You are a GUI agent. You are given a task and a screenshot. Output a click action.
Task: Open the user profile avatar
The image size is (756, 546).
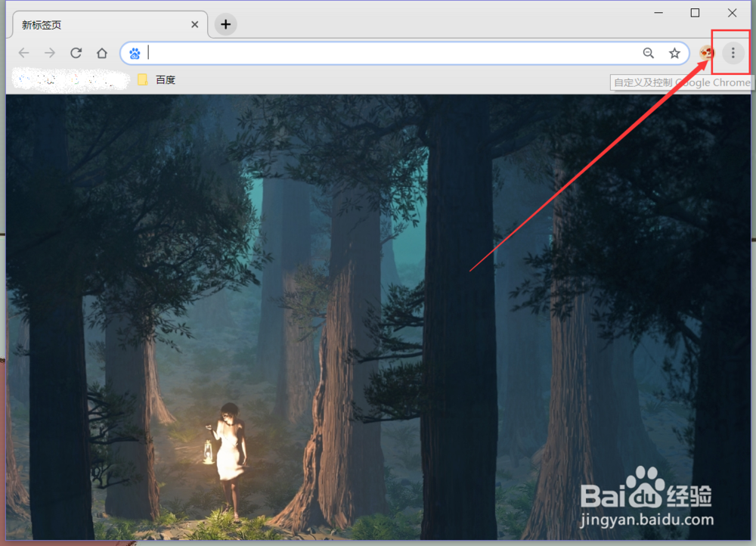coord(707,53)
